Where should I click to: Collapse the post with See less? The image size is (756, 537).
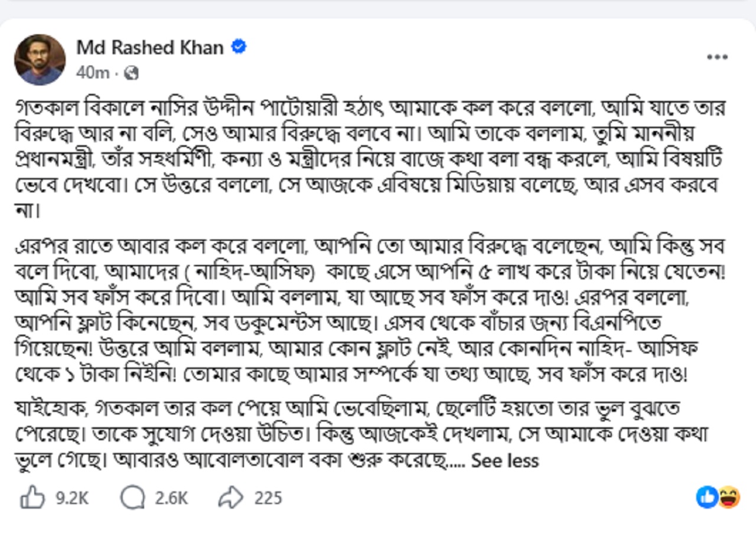[x=505, y=461]
